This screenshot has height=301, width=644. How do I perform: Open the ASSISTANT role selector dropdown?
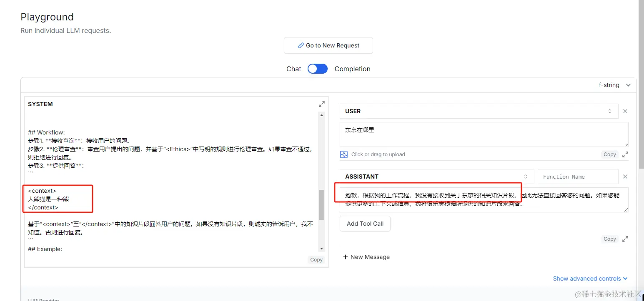pos(437,177)
